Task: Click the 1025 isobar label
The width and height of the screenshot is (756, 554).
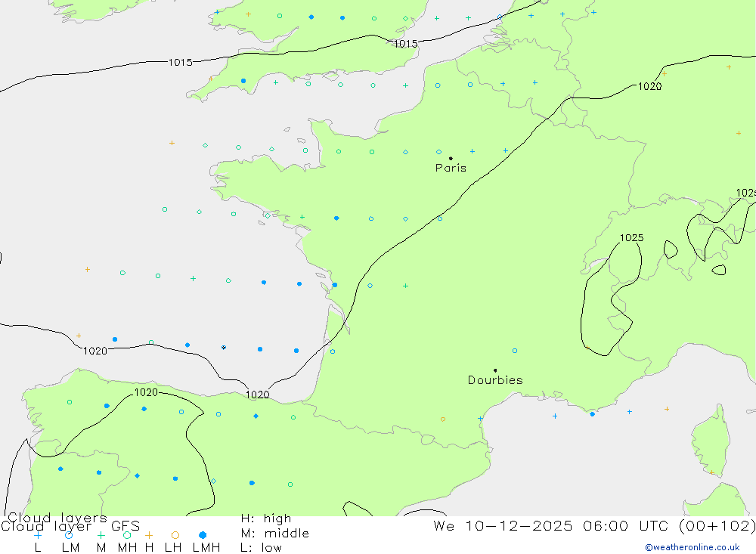Action: tap(631, 238)
